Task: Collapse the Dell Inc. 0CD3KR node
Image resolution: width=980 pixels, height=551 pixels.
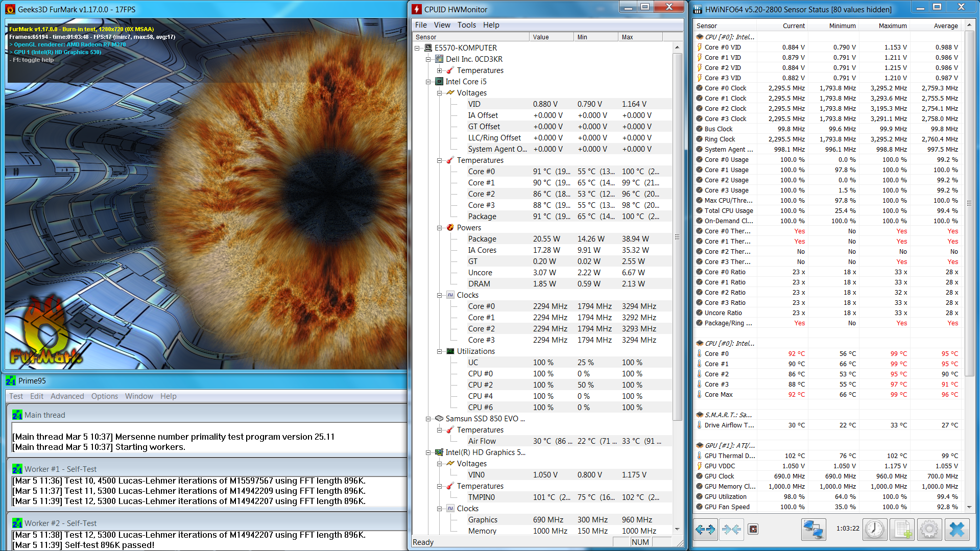Action: (428, 59)
